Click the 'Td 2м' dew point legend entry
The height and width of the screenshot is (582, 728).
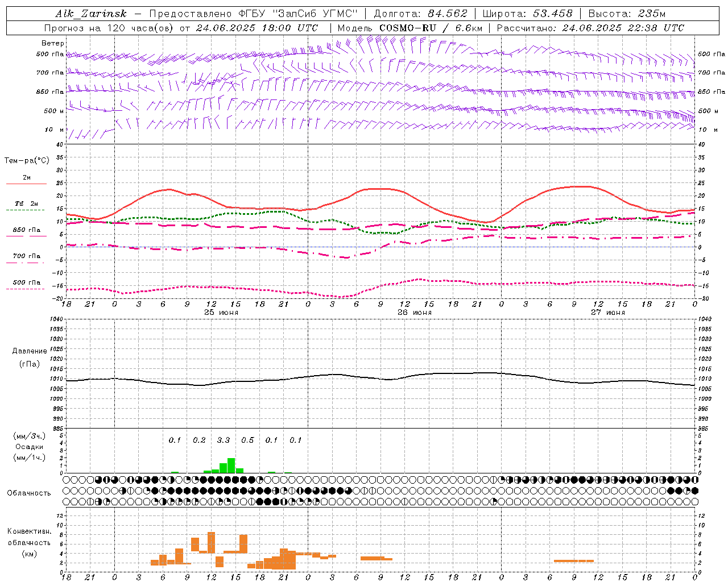coord(26,203)
